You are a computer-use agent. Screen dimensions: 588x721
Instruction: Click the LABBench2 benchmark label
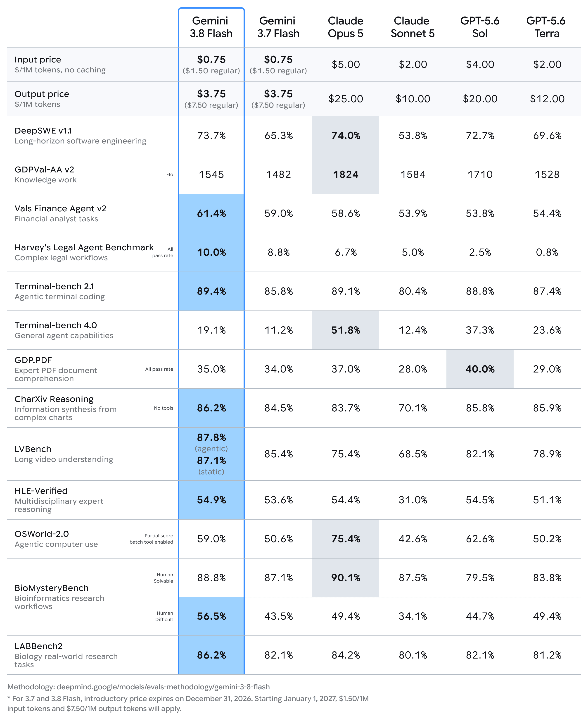(39, 646)
